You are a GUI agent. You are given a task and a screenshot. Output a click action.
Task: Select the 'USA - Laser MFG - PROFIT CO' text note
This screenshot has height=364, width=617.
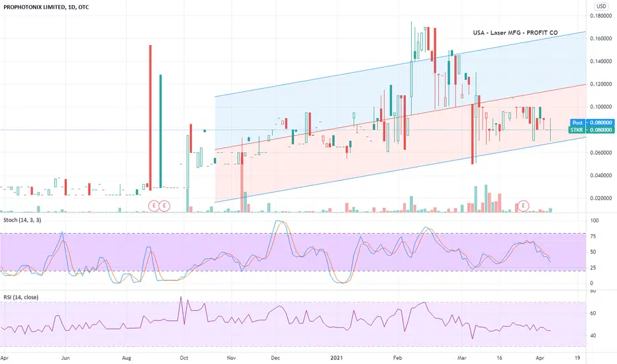tap(515, 32)
